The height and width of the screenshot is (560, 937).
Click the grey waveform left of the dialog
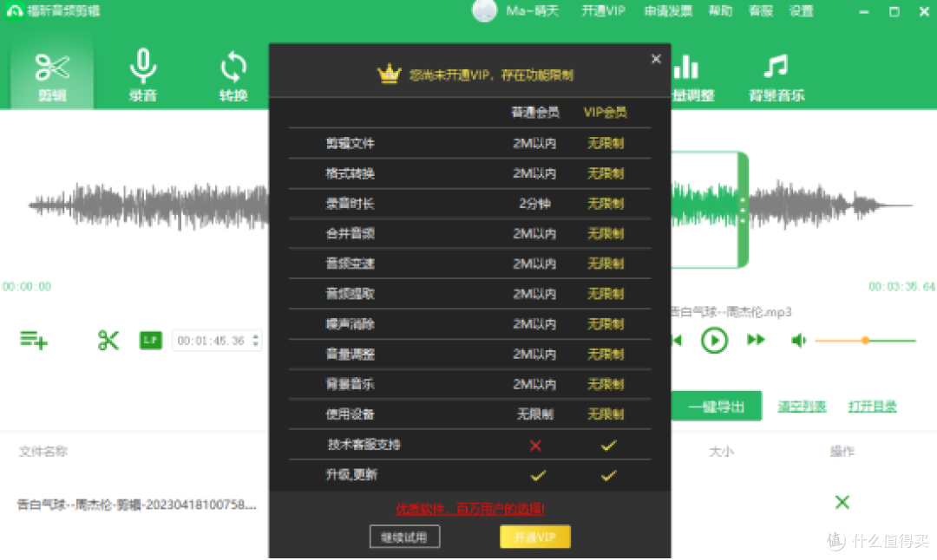point(148,205)
